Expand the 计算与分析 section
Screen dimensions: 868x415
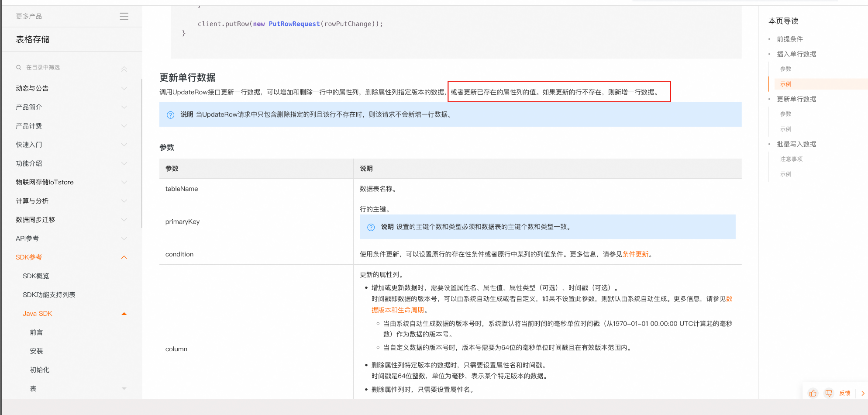[x=124, y=201]
